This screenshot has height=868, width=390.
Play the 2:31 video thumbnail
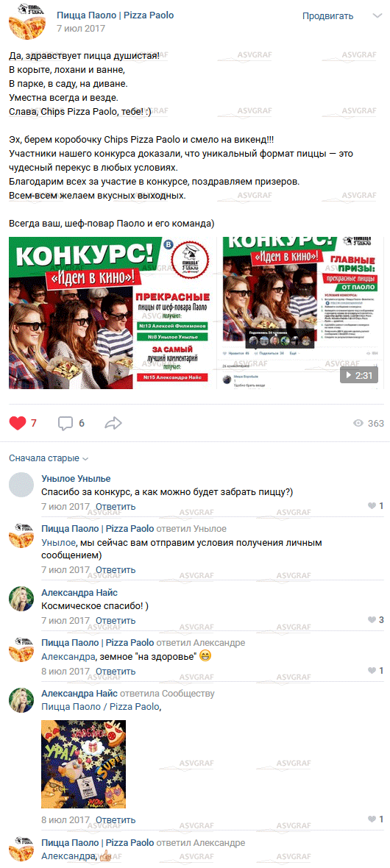302,313
